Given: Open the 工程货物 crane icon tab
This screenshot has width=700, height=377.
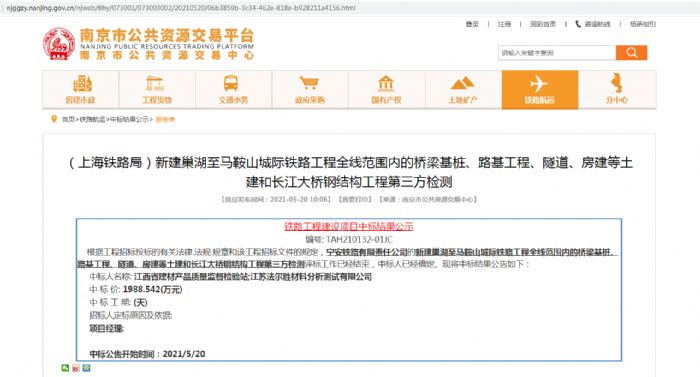Looking at the screenshot, I should [157, 89].
